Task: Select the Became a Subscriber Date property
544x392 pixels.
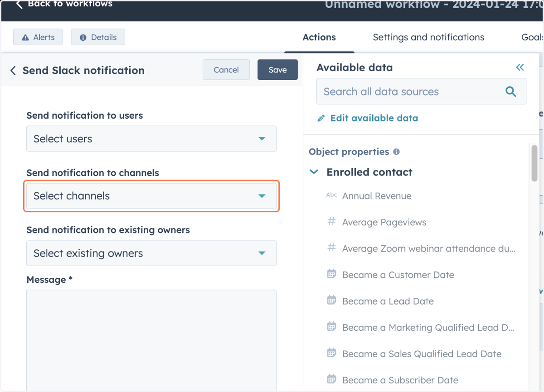Action: pyautogui.click(x=400, y=380)
